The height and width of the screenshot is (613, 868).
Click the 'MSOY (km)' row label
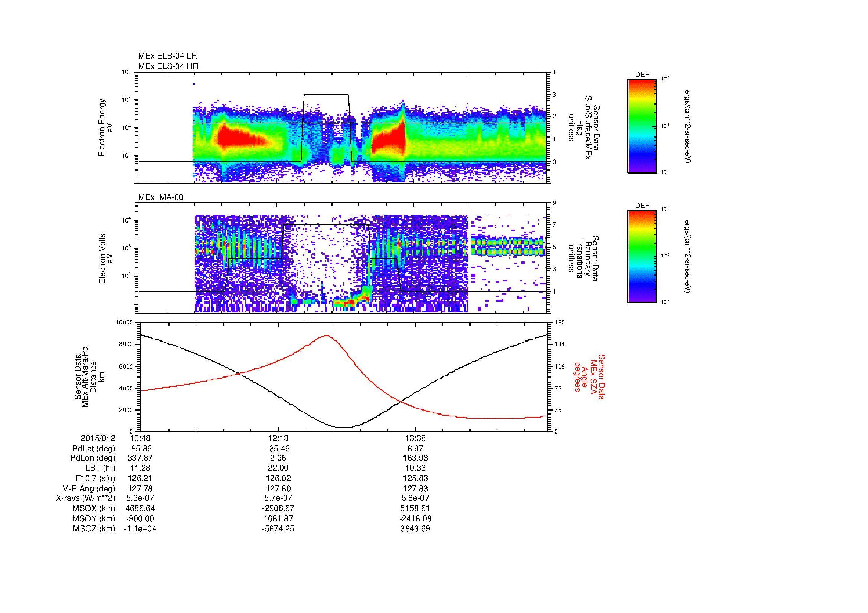[94, 518]
